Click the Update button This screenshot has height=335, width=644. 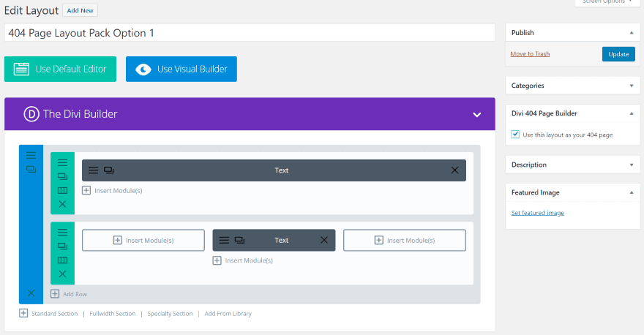[x=618, y=54]
